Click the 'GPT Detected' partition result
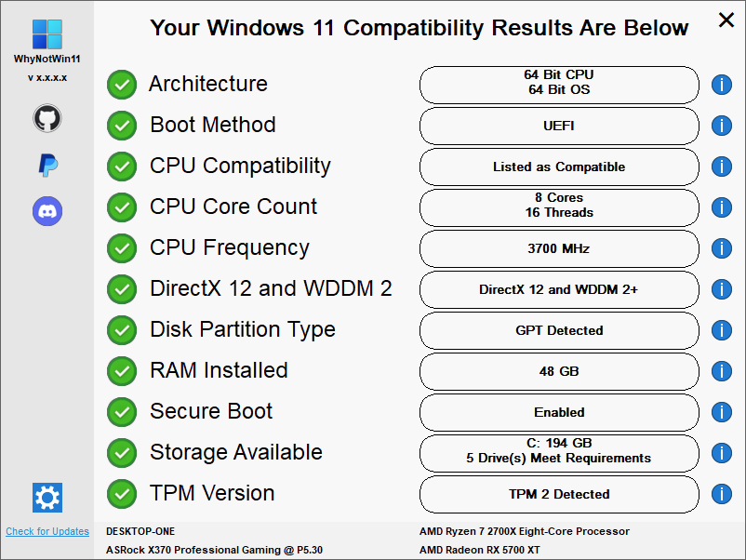746x560 pixels. [559, 330]
